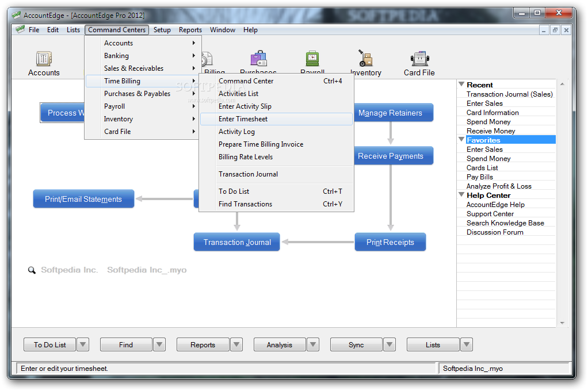Choose Prepare Time Billing Invoice
The height and width of the screenshot is (391, 588).
point(276,144)
